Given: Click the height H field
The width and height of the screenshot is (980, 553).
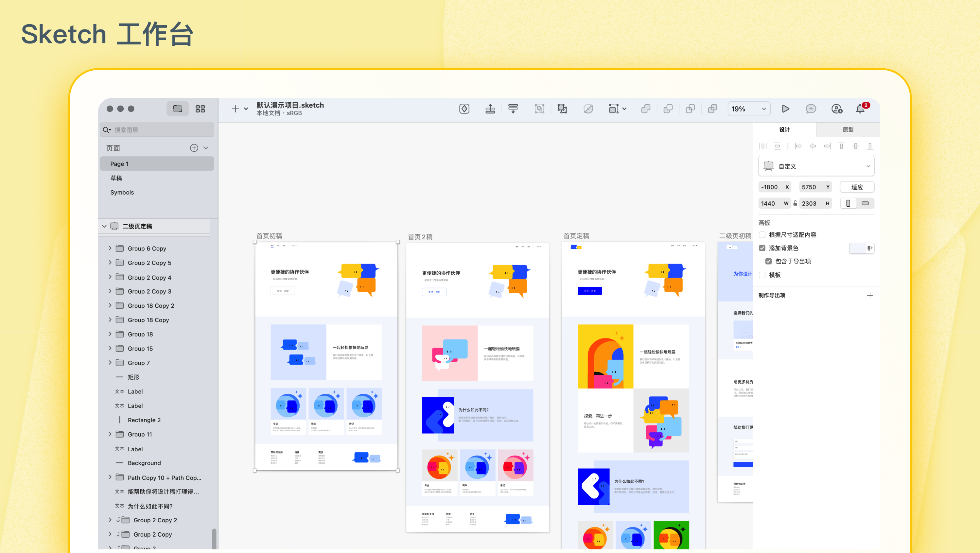Looking at the screenshot, I should [815, 203].
